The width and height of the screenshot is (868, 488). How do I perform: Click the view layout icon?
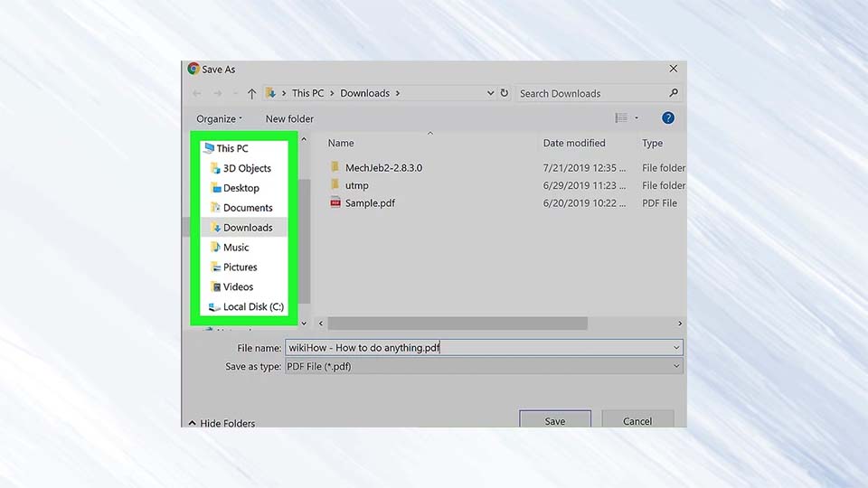621,117
